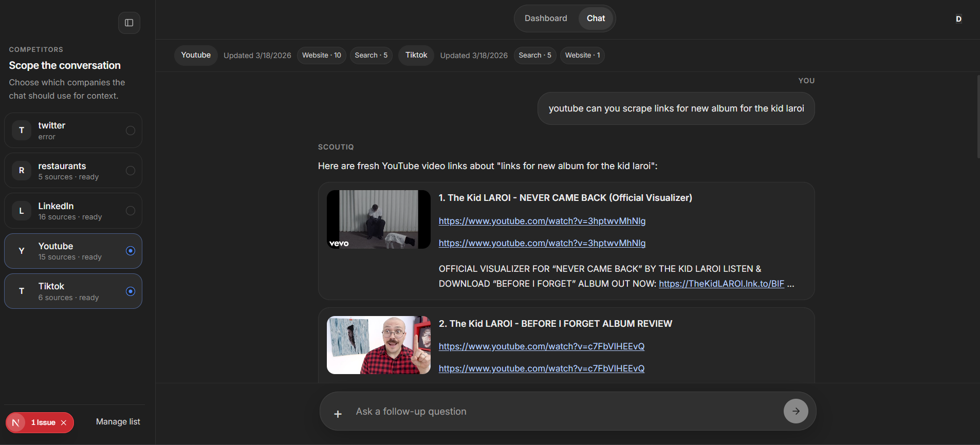
Task: Select the restaurants radio button
Action: tap(131, 171)
